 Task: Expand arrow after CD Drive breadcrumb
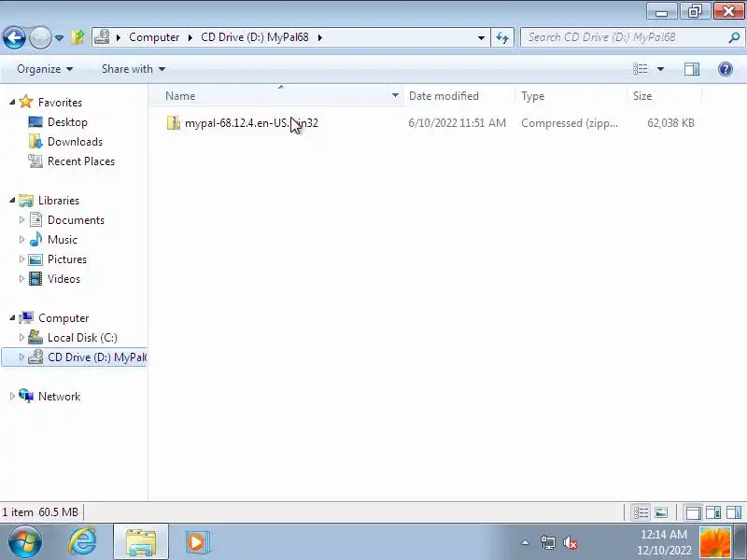(319, 37)
